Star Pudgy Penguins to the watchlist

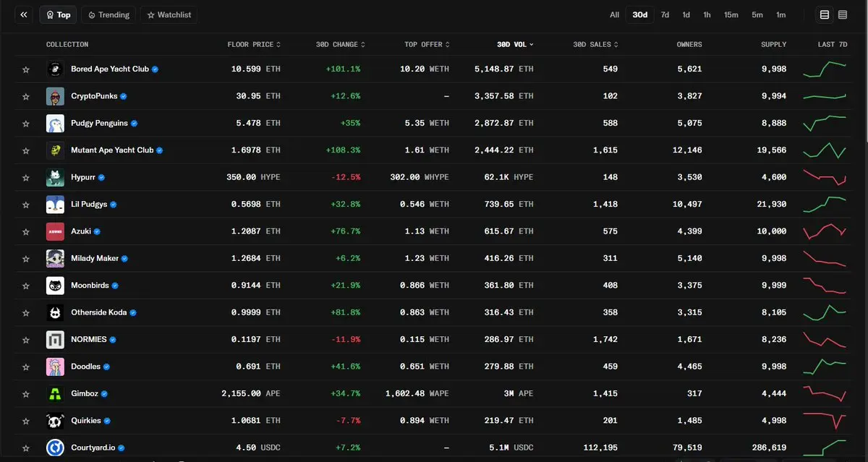coord(26,124)
